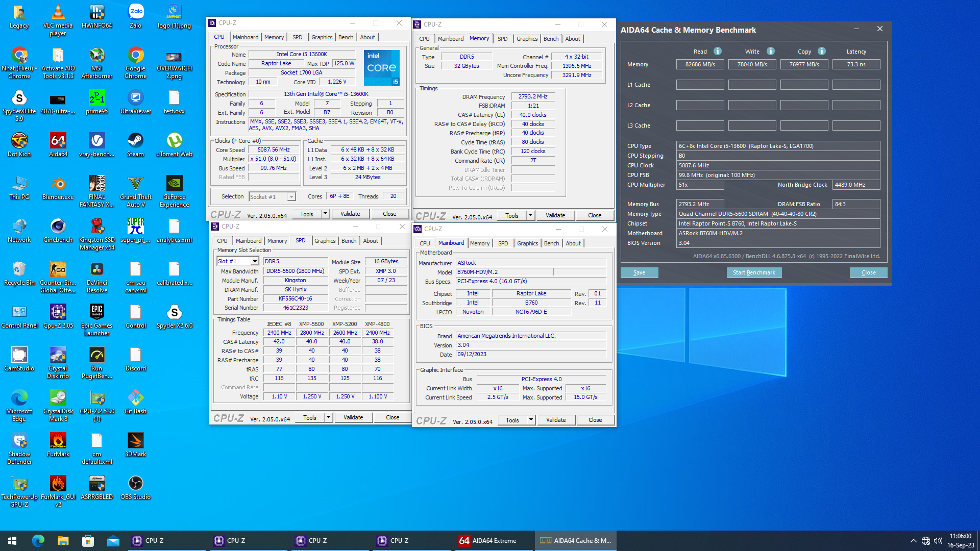The width and height of the screenshot is (980, 551).
Task: Click the Memory Read result field
Action: [700, 64]
